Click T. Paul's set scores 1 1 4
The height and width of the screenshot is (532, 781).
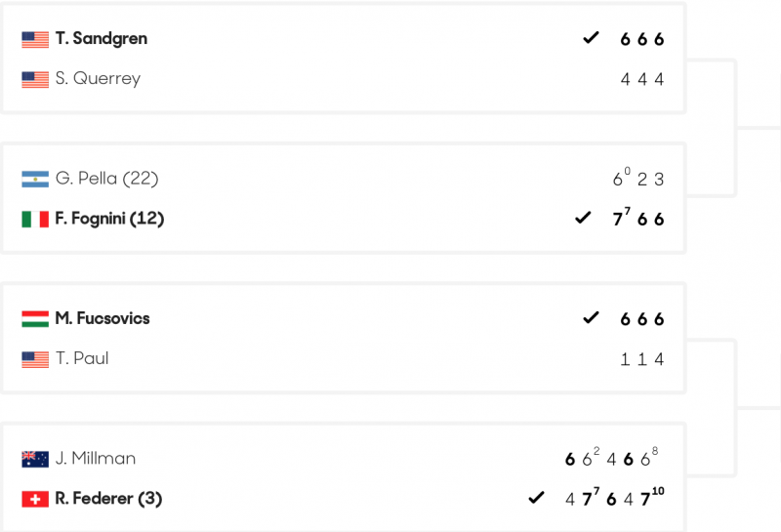click(642, 359)
